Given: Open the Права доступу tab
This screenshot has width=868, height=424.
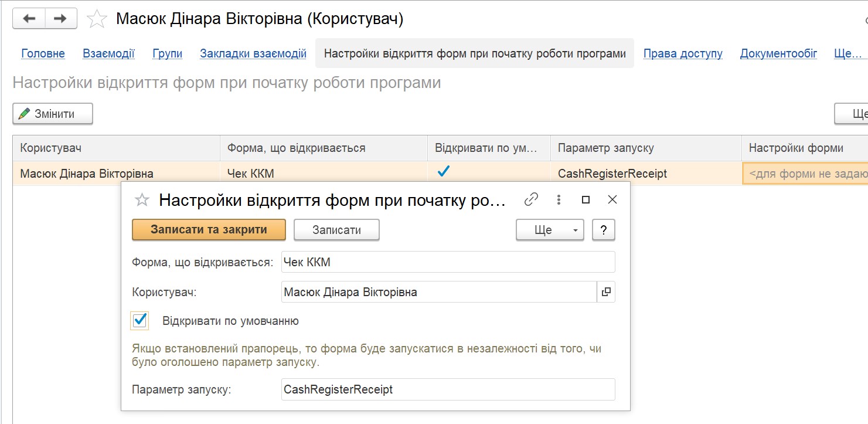Looking at the screenshot, I should click(x=683, y=53).
